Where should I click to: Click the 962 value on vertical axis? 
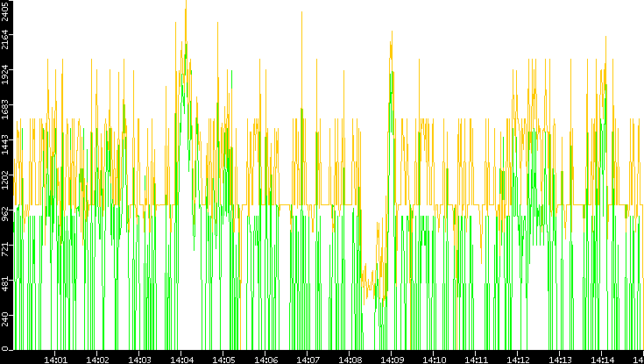coord(5,214)
